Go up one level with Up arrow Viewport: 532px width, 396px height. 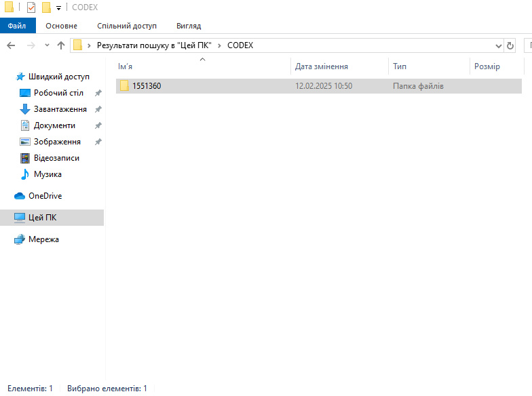(x=61, y=45)
